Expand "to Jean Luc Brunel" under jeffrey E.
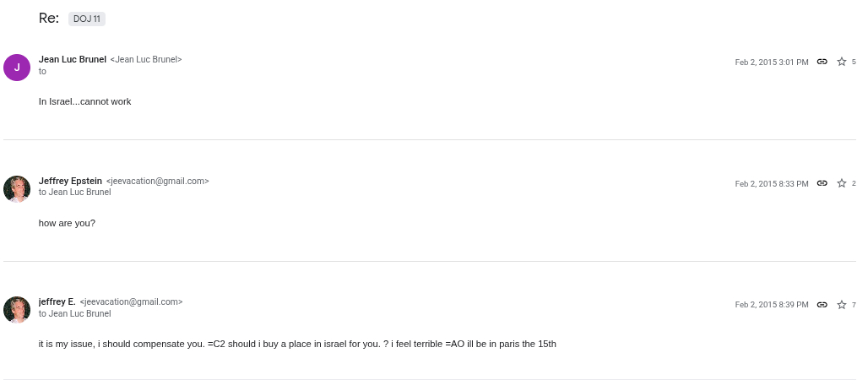868x391 pixels. point(74,314)
